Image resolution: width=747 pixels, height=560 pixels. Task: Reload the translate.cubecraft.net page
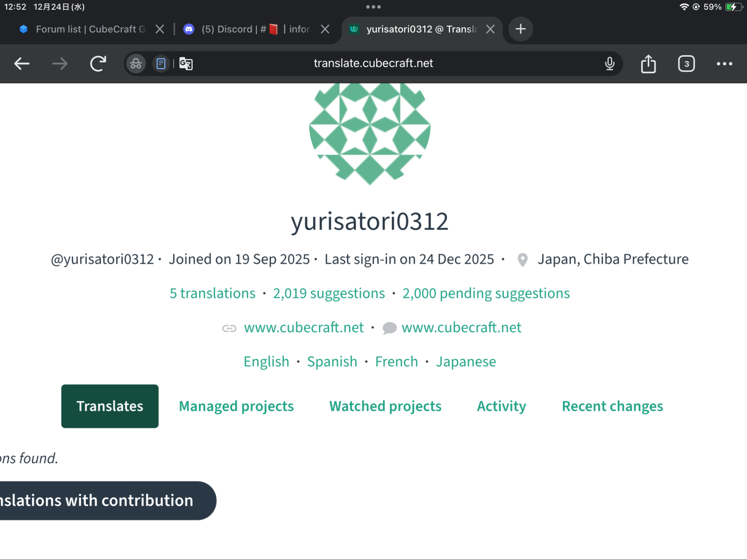pos(98,63)
